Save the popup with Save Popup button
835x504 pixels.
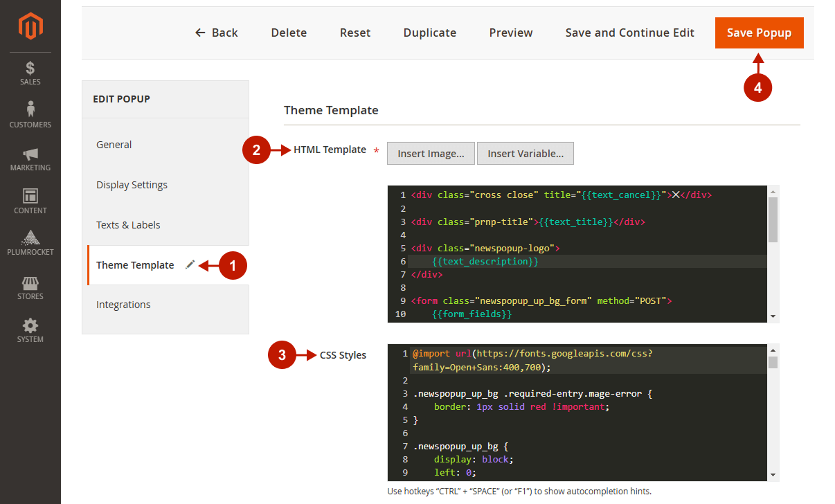tap(759, 32)
